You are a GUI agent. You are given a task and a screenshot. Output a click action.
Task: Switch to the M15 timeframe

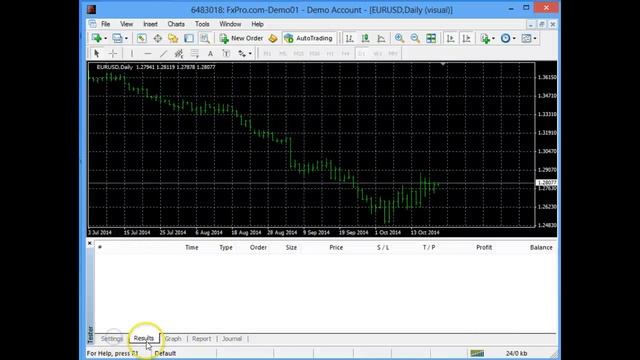coord(298,53)
